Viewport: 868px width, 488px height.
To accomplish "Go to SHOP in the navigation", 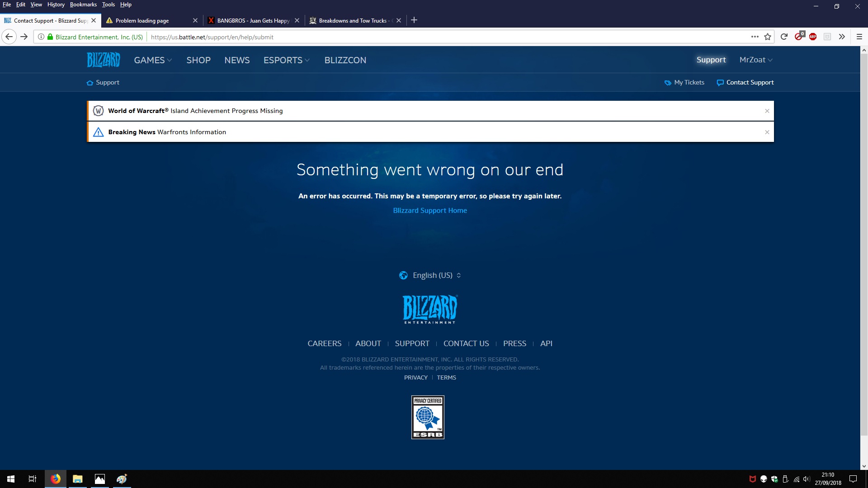I will pos(198,60).
